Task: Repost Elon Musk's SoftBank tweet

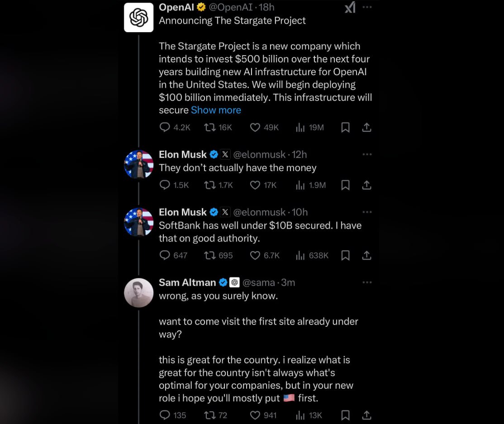Action: 210,256
